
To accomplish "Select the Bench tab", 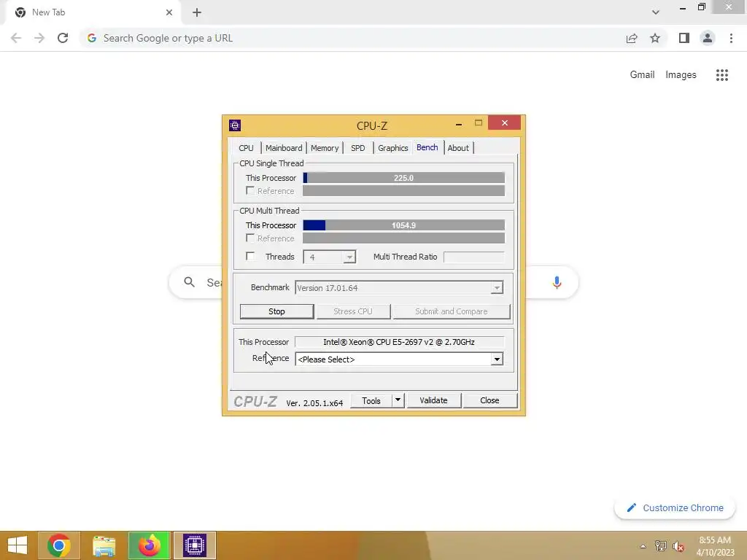I will point(427,147).
